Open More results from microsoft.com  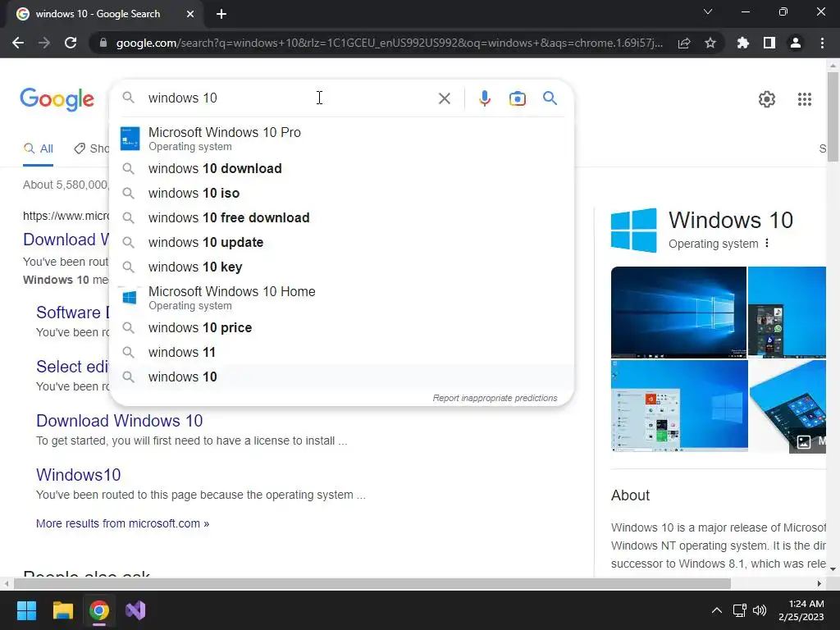pyautogui.click(x=123, y=523)
